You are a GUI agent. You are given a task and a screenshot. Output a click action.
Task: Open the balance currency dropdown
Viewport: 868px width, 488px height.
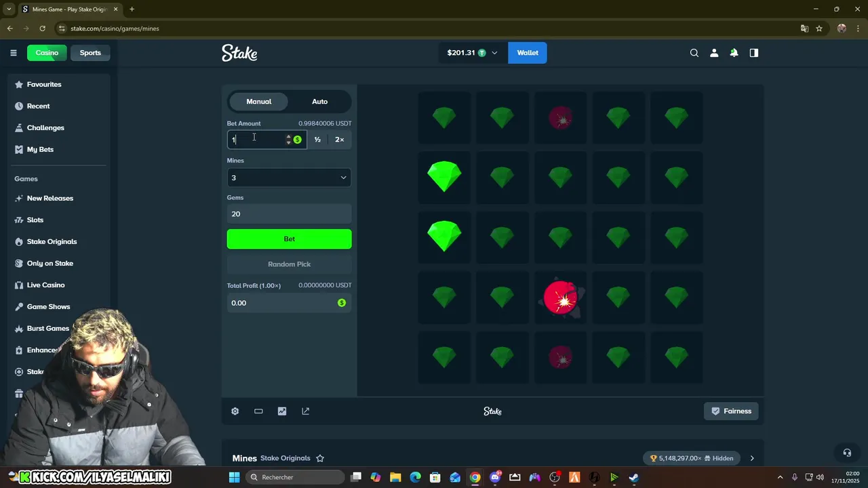click(473, 53)
